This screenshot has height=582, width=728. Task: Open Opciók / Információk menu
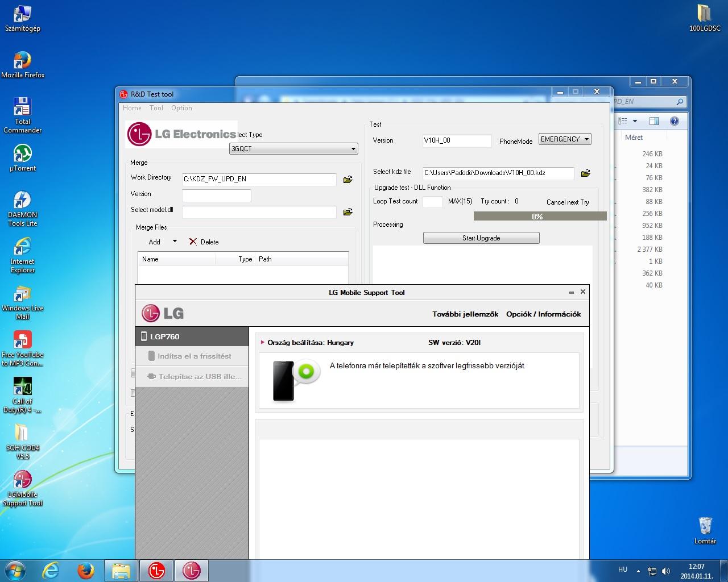544,314
